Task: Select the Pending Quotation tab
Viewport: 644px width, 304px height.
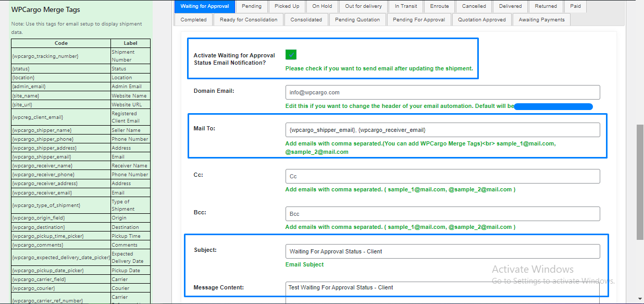Action: [357, 20]
